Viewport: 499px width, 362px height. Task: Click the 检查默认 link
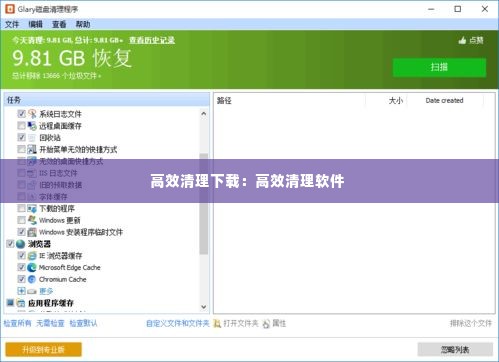click(x=83, y=323)
